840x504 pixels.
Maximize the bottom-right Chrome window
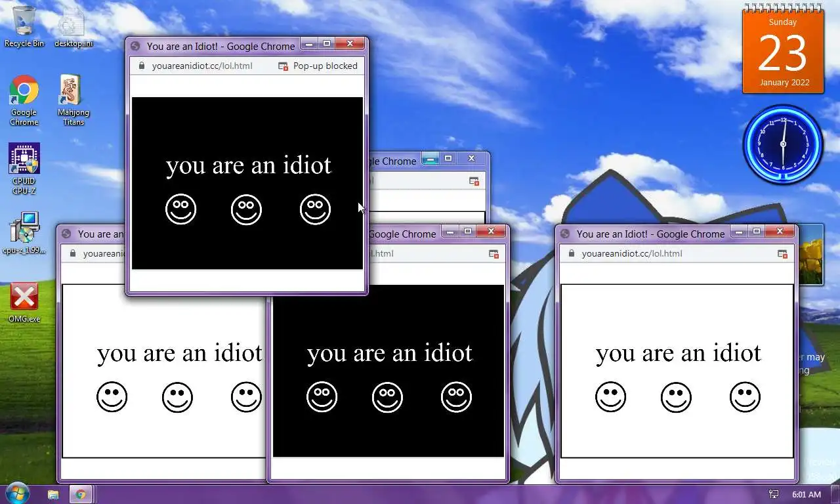click(757, 231)
